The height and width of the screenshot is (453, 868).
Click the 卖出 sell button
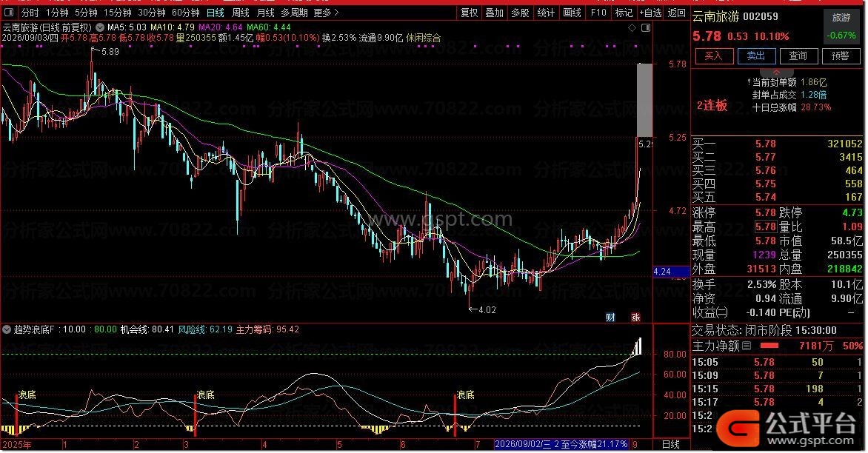(x=755, y=56)
